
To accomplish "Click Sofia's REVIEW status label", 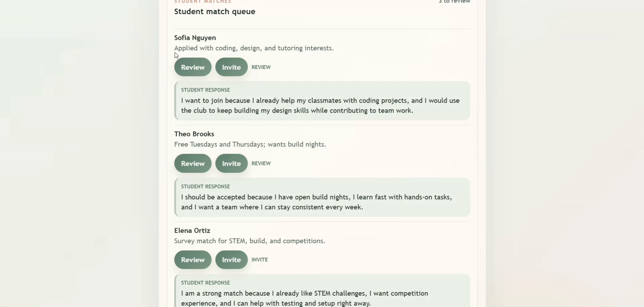I will (261, 67).
